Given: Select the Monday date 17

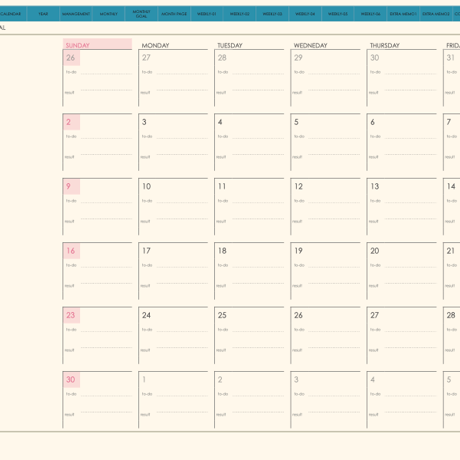Looking at the screenshot, I should [x=146, y=251].
